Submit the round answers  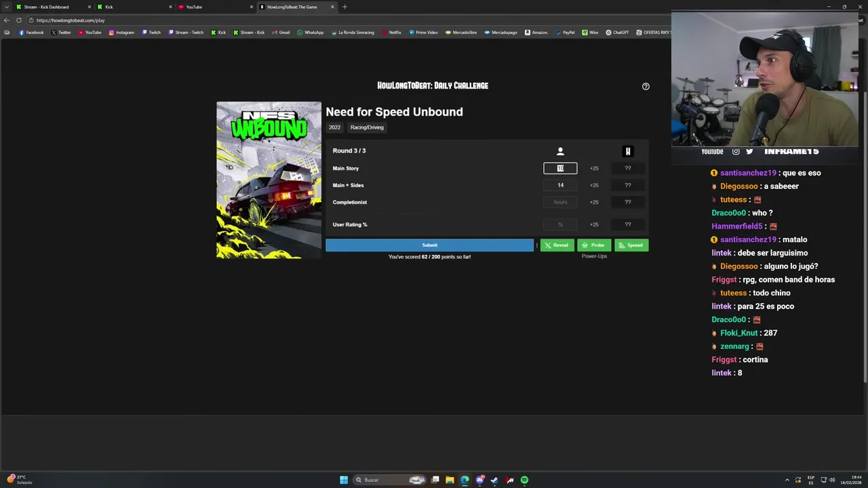(429, 245)
